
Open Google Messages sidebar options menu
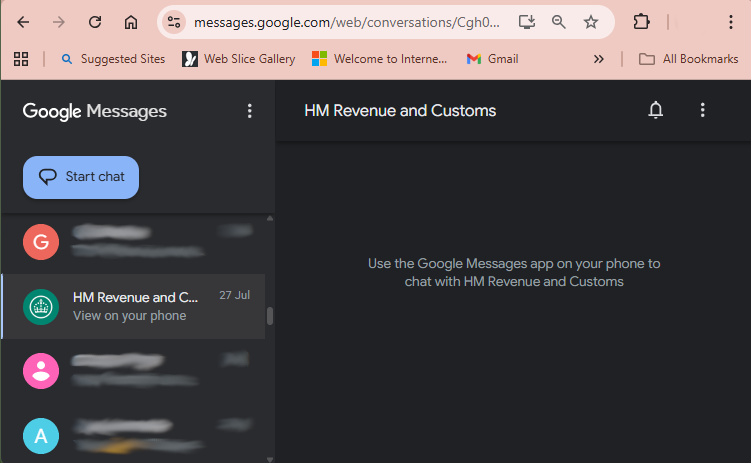[250, 111]
